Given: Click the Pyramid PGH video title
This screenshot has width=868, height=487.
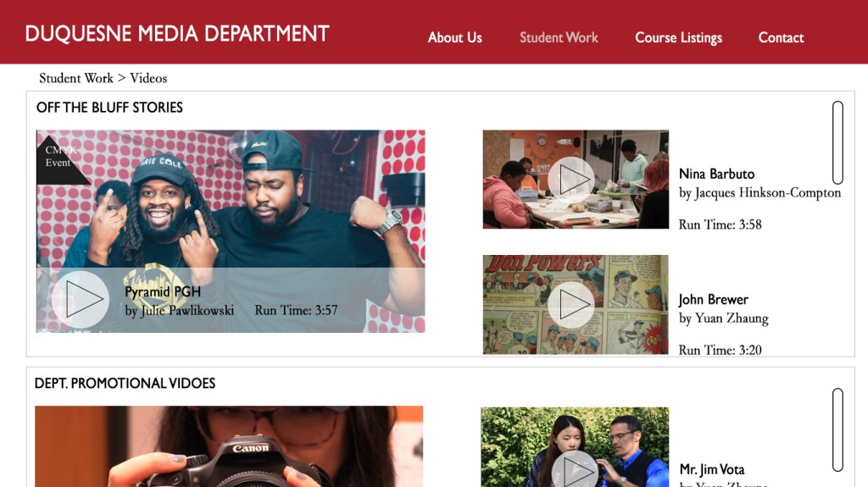Looking at the screenshot, I should pos(163,292).
